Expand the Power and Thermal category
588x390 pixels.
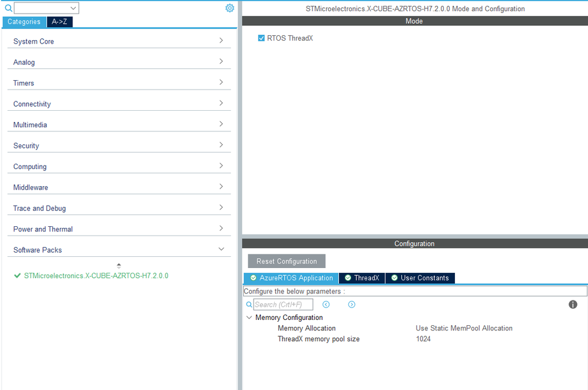[x=119, y=229]
